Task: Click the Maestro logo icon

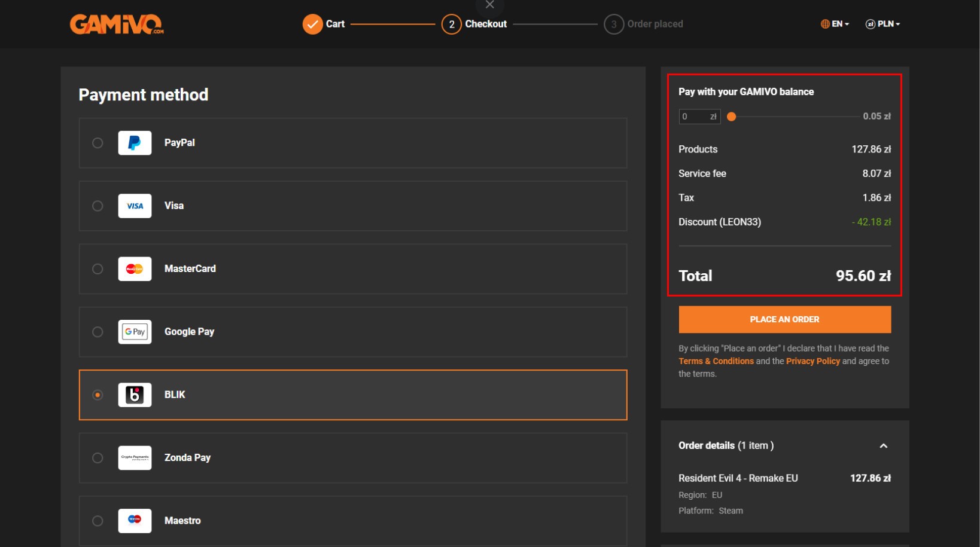Action: coord(135,521)
